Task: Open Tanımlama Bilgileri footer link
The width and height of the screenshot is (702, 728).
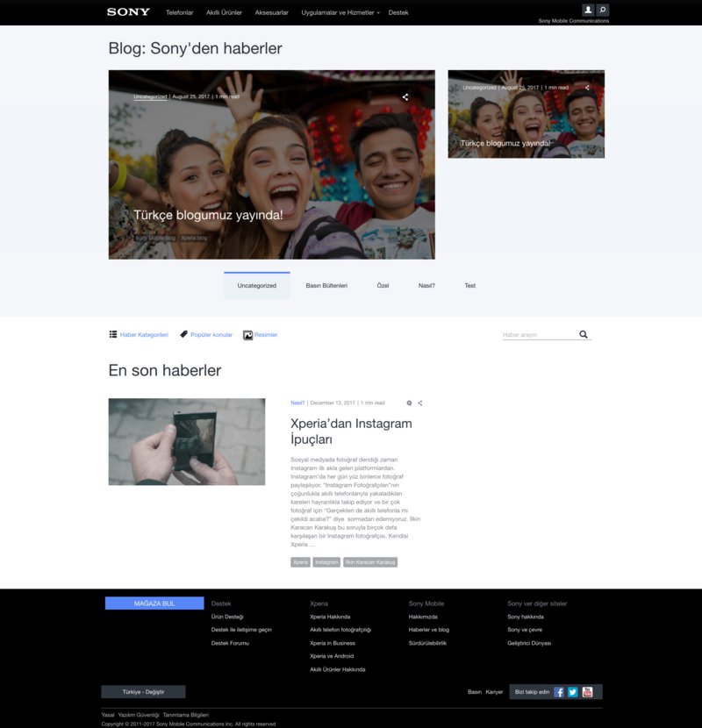Action: tap(186, 715)
